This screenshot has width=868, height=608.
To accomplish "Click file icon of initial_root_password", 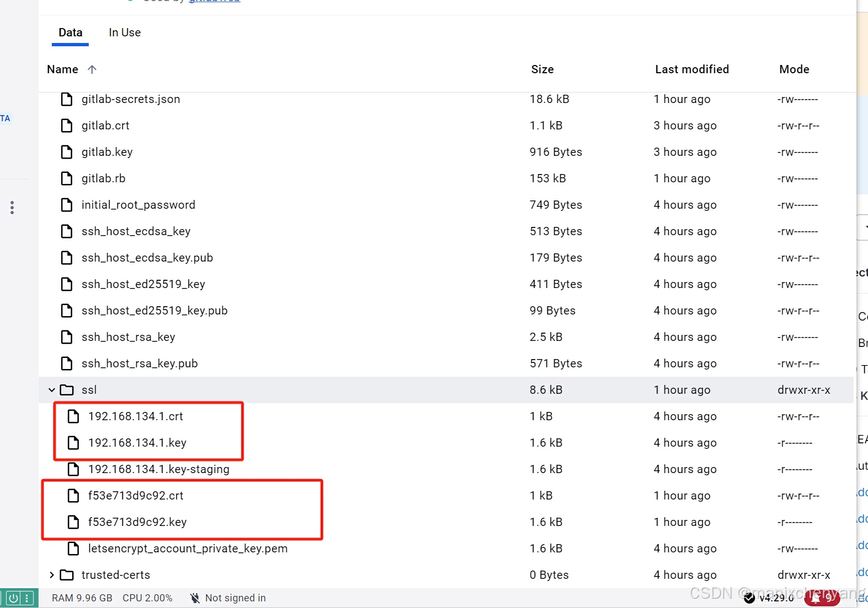I will pos(67,205).
